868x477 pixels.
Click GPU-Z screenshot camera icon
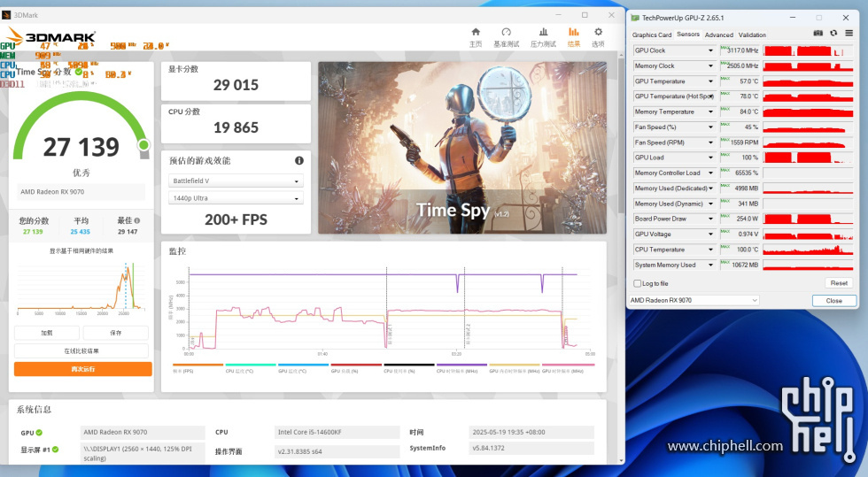pos(818,34)
